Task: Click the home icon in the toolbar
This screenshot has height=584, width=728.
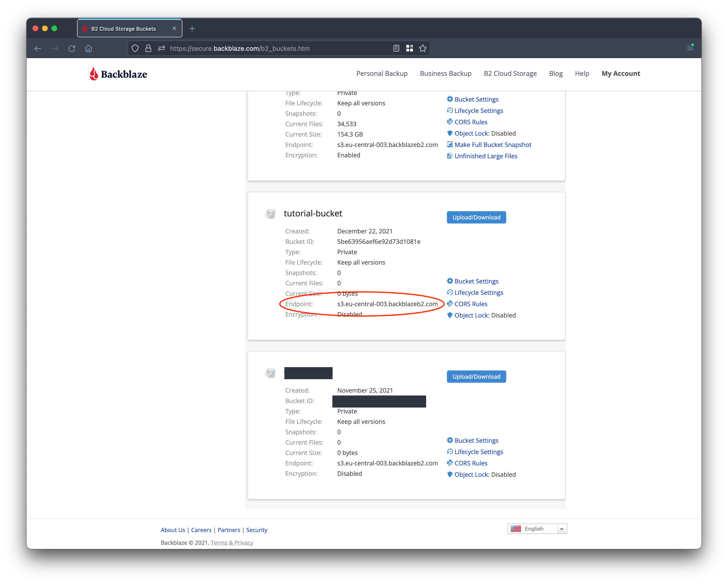Action: [x=89, y=48]
